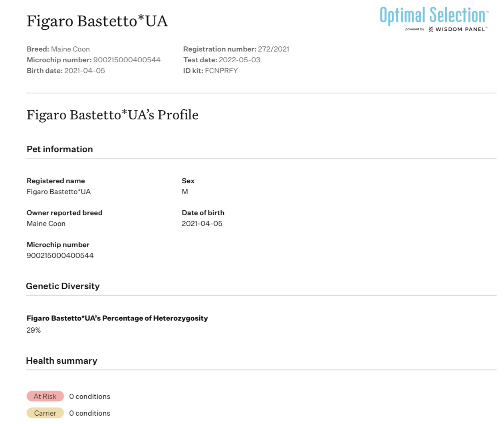Click the Health summary section heading
This screenshot has height=424, width=504.
62,361
